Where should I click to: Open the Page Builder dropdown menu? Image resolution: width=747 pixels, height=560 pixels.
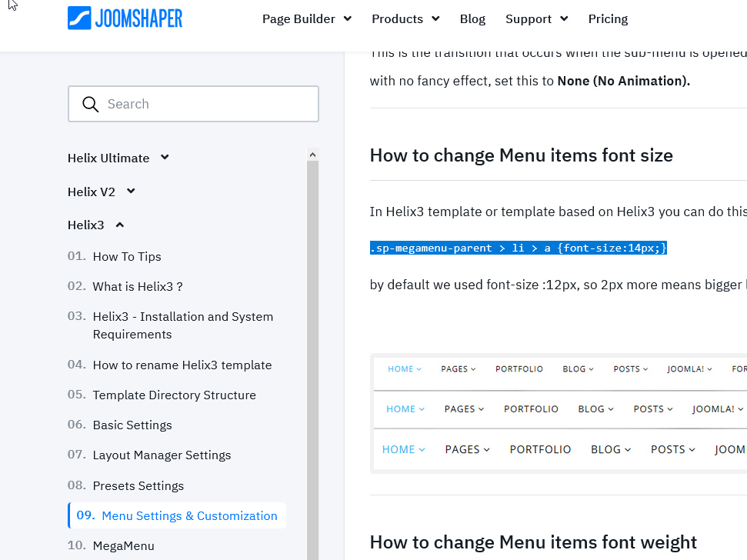(x=306, y=18)
